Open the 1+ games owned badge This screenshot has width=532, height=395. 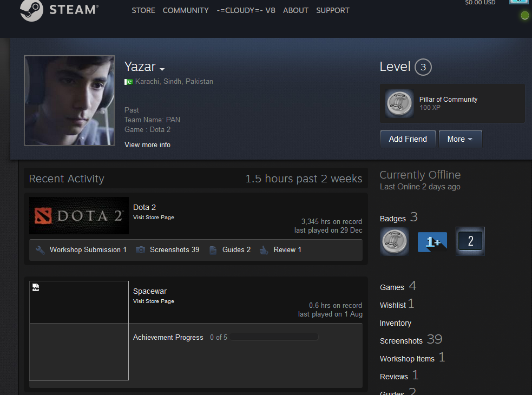tap(432, 241)
